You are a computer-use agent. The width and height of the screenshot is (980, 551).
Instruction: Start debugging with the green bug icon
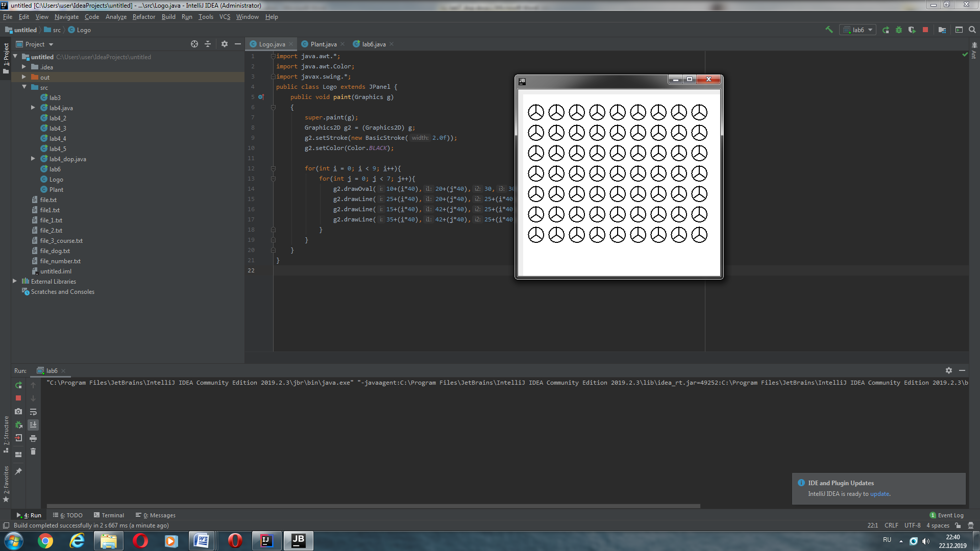[899, 30]
